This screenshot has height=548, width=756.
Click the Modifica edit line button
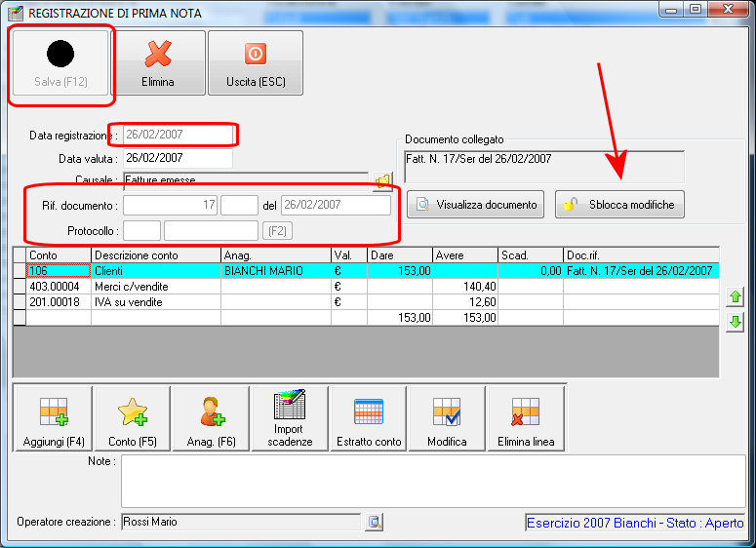(x=447, y=419)
